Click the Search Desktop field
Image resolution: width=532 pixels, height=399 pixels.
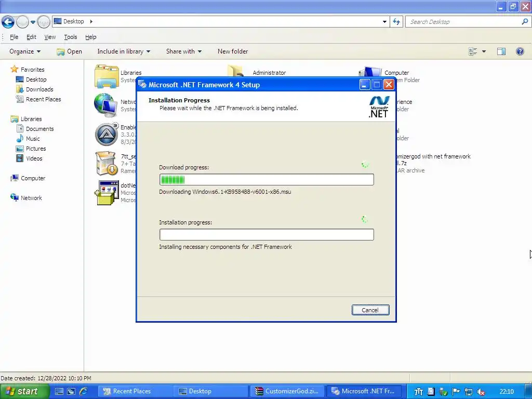(463, 22)
